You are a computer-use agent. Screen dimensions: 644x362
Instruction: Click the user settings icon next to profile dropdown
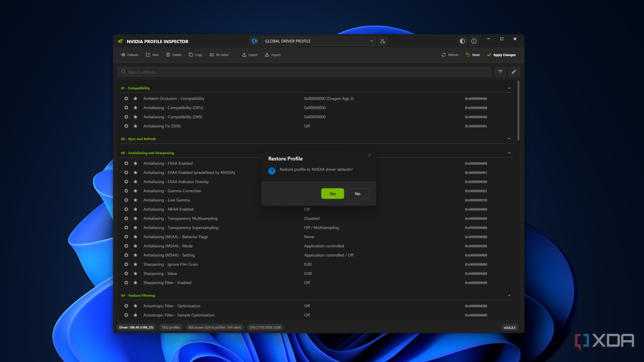[383, 41]
